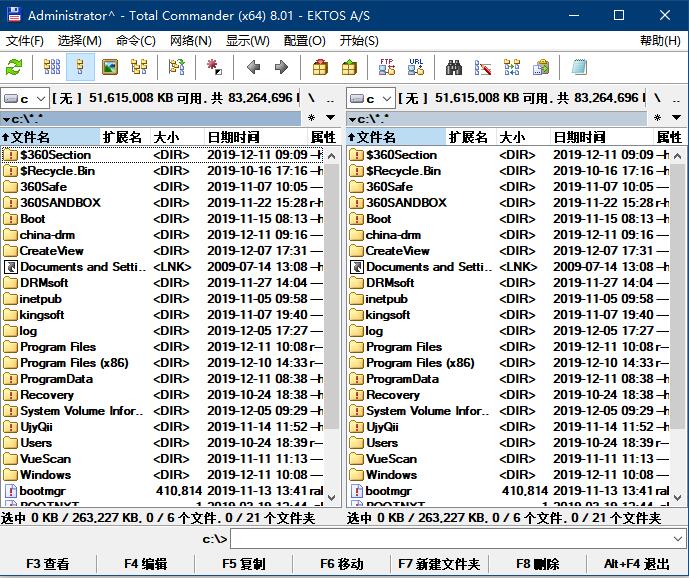Open the 开始(S) menu
This screenshot has height=578, width=689.
tap(359, 41)
